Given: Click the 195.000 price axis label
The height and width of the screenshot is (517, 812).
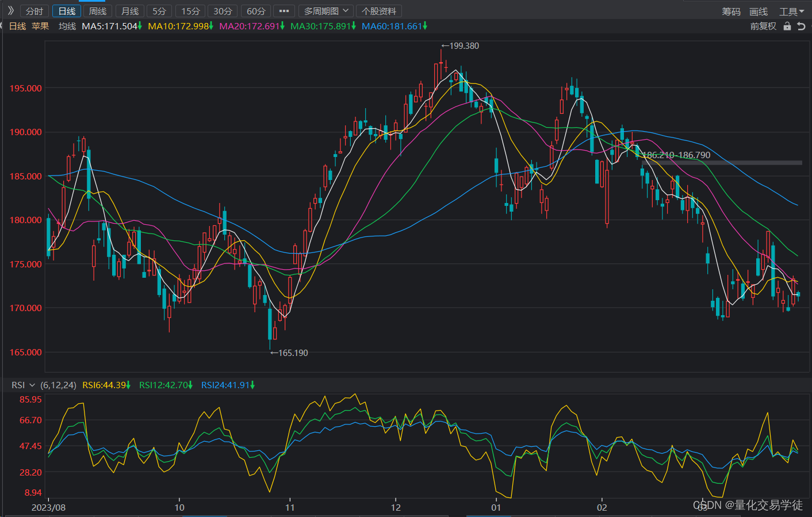Looking at the screenshot, I should 26,88.
